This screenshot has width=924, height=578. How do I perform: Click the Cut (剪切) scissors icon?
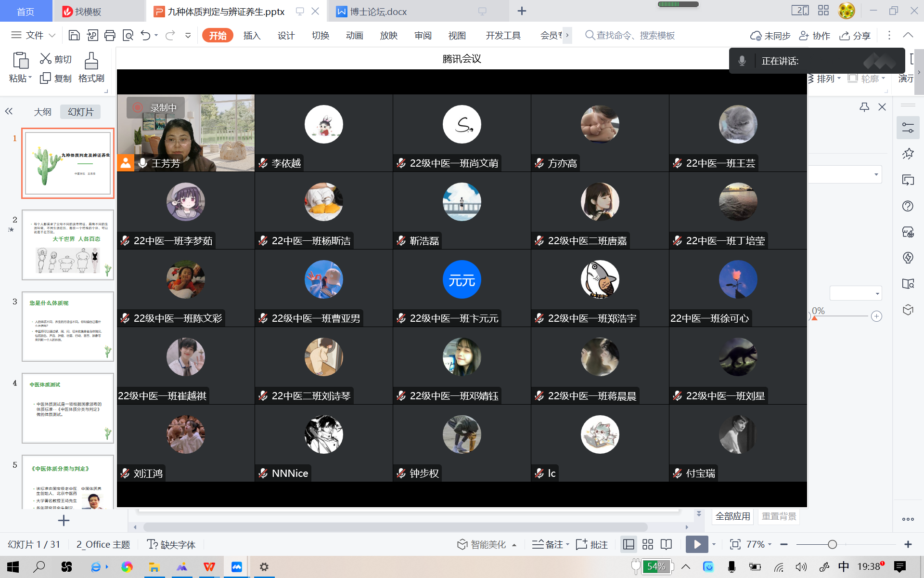[x=46, y=59]
